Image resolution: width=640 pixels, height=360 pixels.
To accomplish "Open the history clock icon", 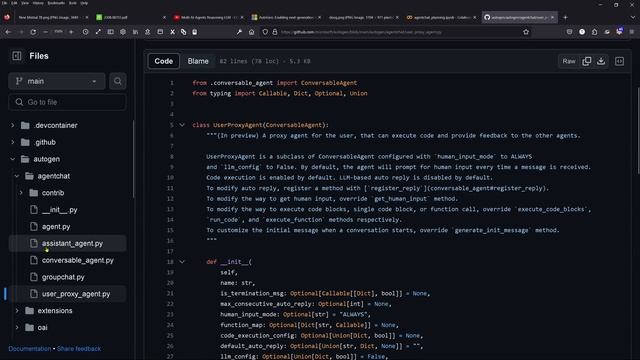I will click(x=85, y=32).
